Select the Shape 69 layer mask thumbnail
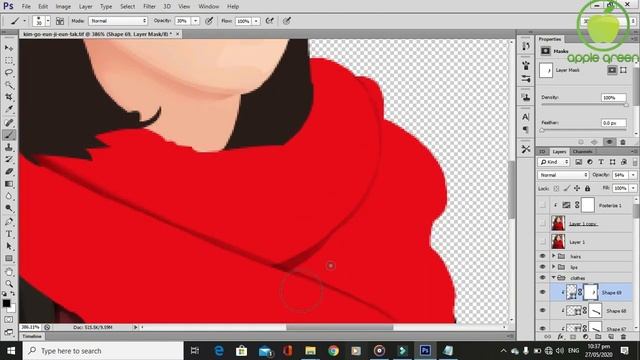The width and height of the screenshot is (640, 360). 591,292
